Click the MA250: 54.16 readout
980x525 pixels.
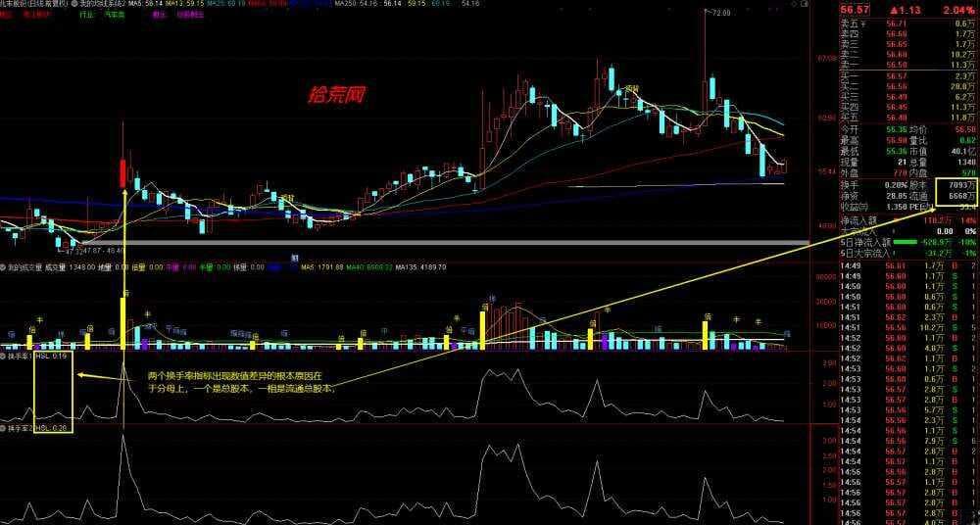click(355, 3)
